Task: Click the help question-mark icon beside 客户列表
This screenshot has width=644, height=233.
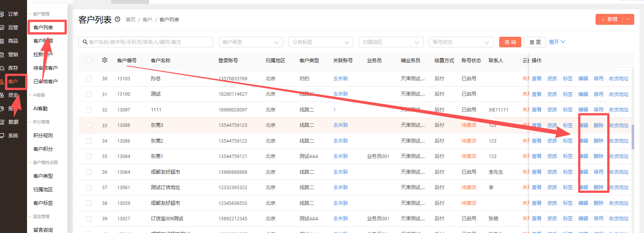Action: pos(117,19)
